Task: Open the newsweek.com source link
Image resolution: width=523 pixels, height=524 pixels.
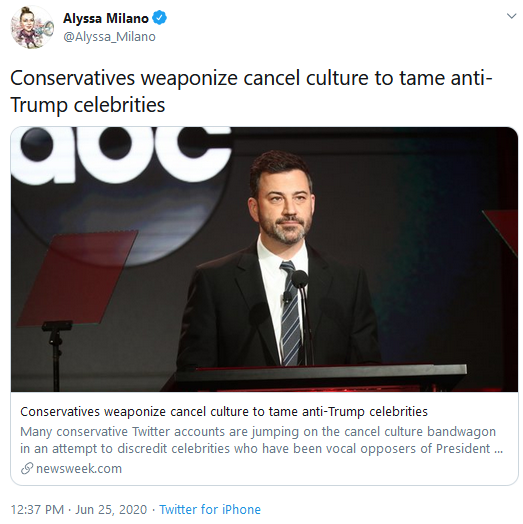Action: (79, 469)
